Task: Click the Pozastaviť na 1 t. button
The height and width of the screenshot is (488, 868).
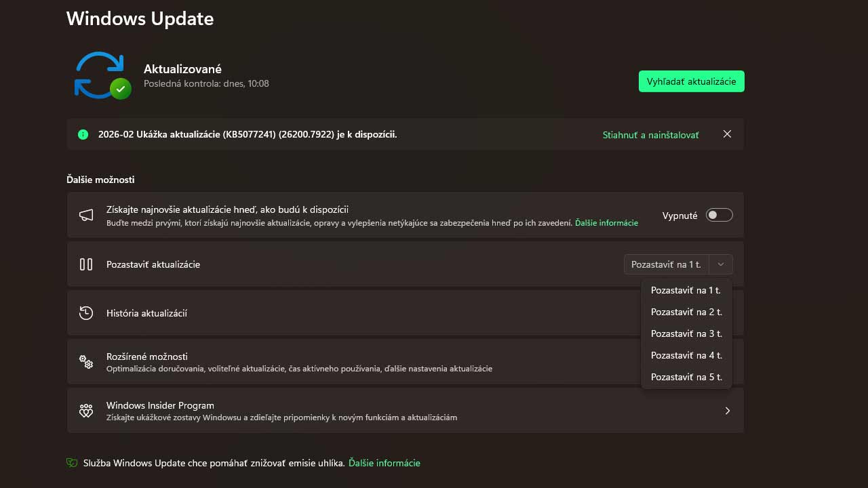Action: point(666,264)
